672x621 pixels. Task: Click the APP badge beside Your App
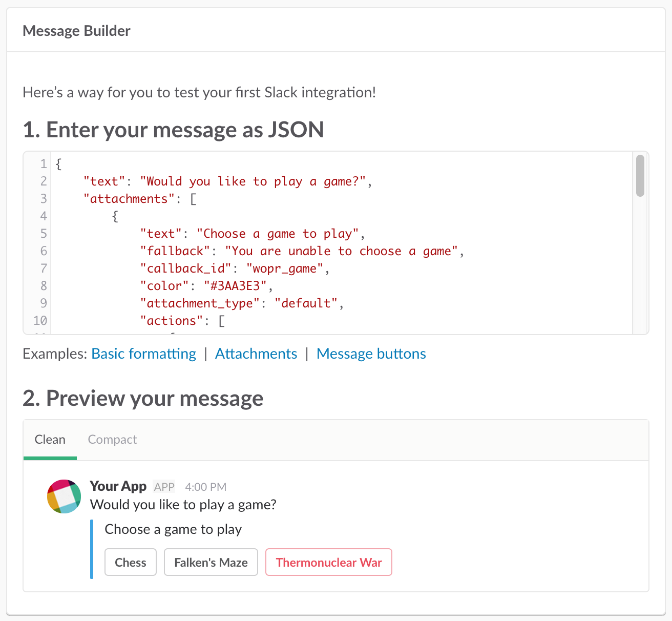click(x=163, y=487)
